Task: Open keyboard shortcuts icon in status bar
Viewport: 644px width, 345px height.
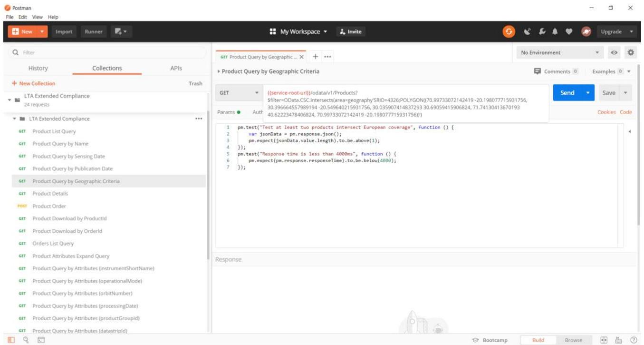Action: [619, 340]
